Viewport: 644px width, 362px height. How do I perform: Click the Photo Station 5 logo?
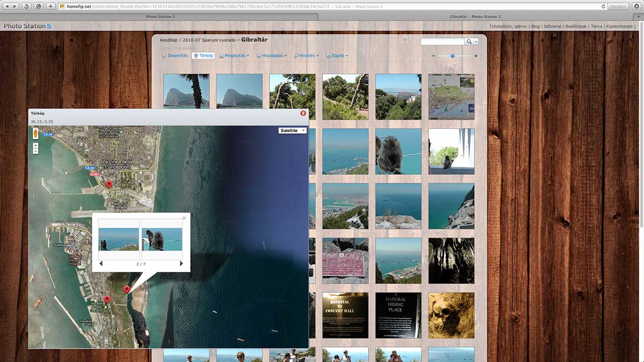(27, 26)
